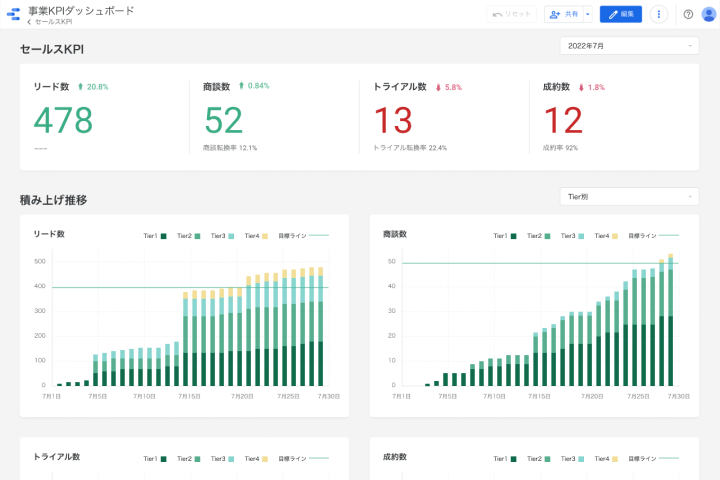
Task: Open the help question mark icon
Action: coord(688,14)
